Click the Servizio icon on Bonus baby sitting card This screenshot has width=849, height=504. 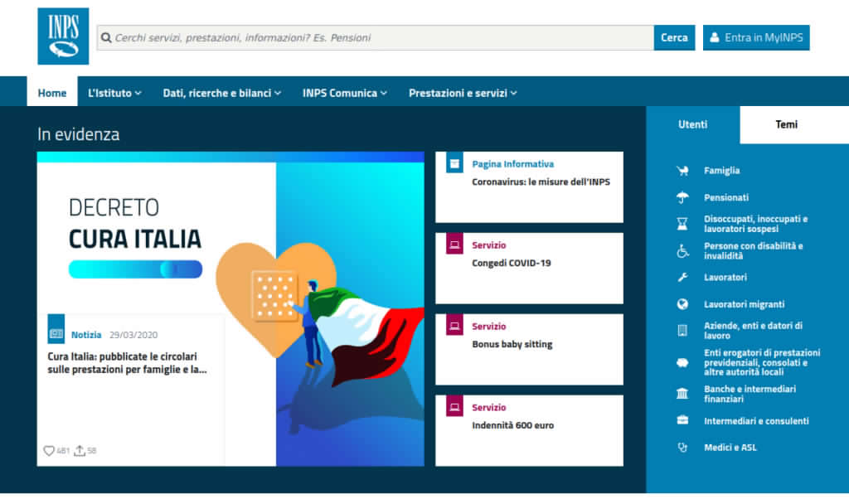[454, 325]
